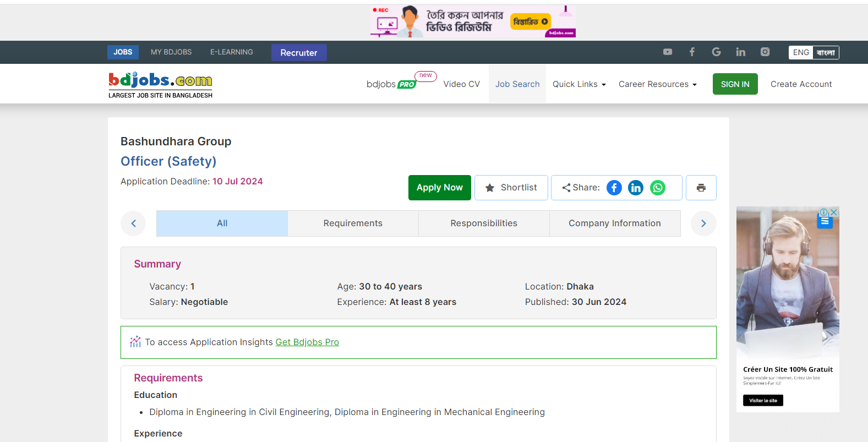
Task: Go to Job Search
Action: click(517, 84)
